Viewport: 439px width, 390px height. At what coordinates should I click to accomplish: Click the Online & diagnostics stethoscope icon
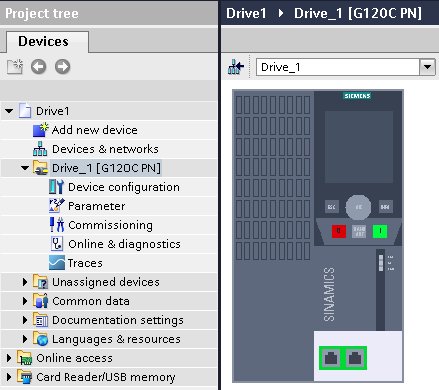(57, 244)
